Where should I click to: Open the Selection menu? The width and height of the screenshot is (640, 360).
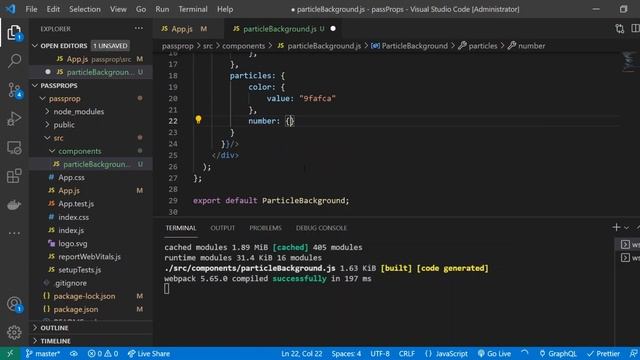click(84, 9)
